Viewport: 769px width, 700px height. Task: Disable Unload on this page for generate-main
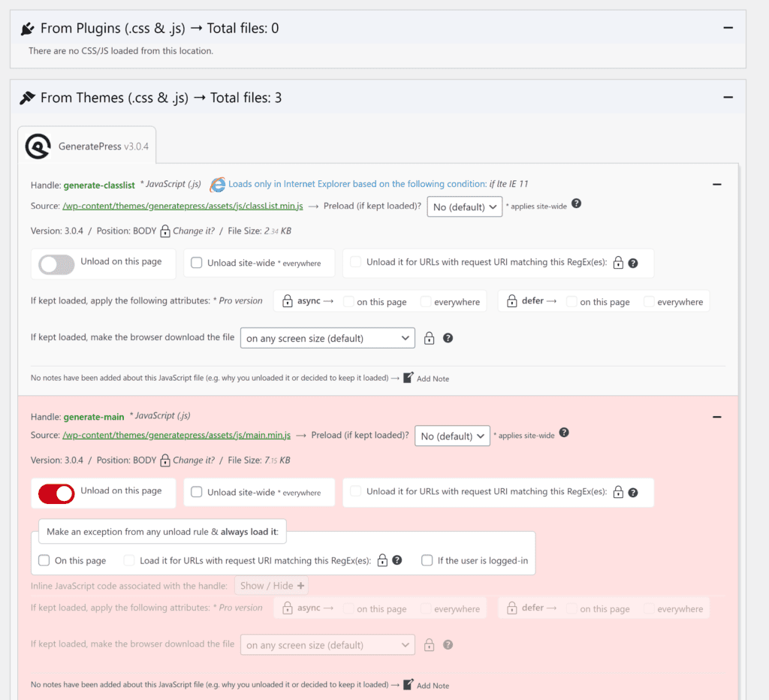(56, 493)
